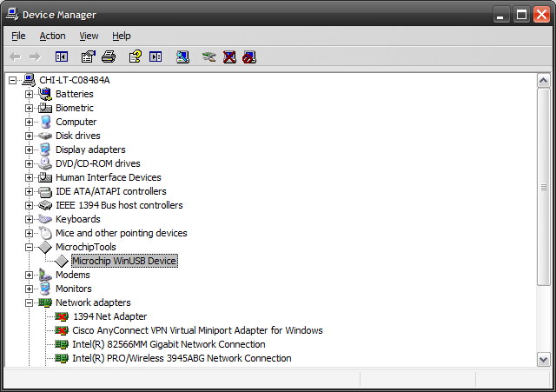Click the Microchip WinUSB Device diamond icon
Image resolution: width=556 pixels, height=392 pixels.
coord(62,261)
